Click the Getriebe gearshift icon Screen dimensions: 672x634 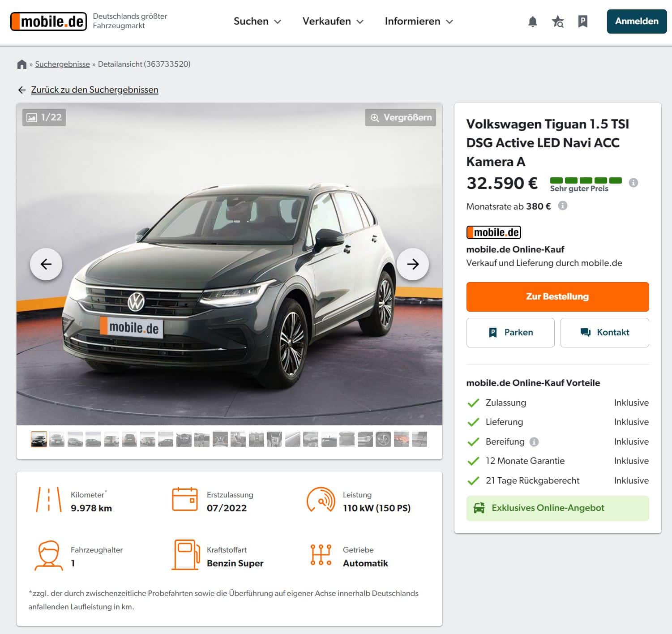tap(321, 555)
